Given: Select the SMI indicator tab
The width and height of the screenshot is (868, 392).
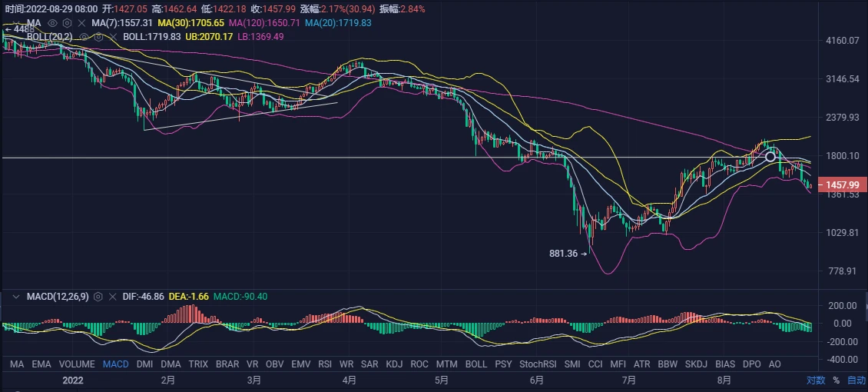Looking at the screenshot, I should click(x=572, y=364).
